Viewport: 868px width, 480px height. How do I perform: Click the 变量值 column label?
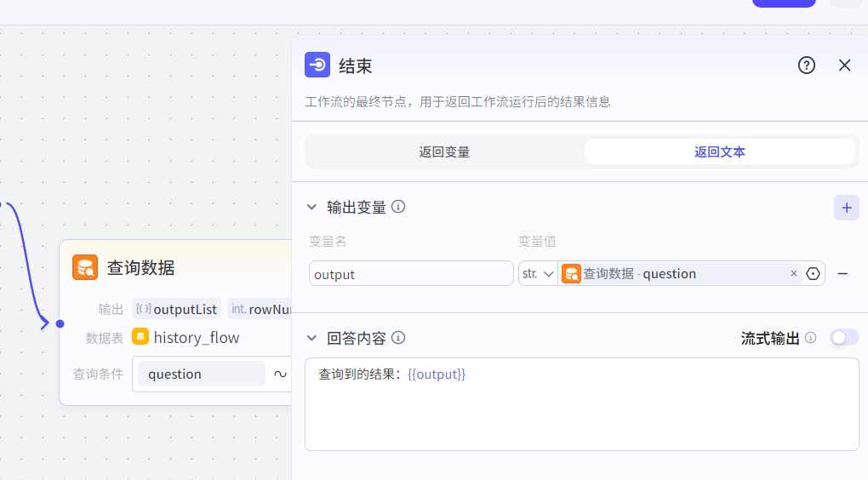tap(537, 242)
